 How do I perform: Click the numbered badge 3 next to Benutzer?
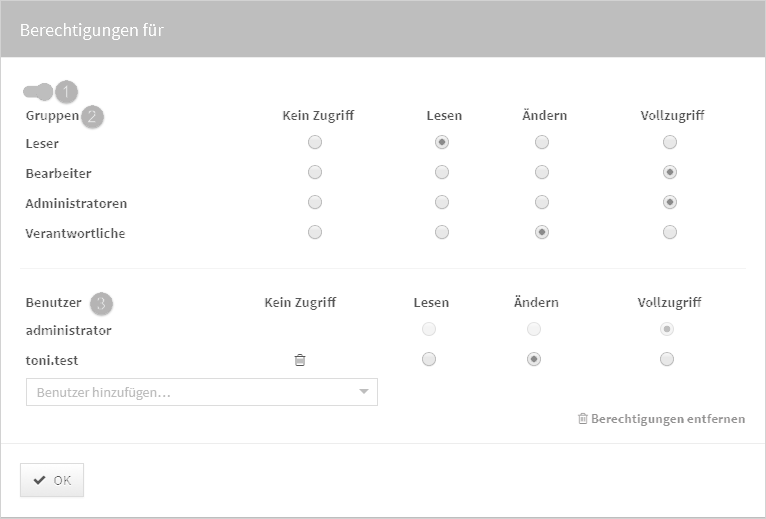[x=101, y=302]
